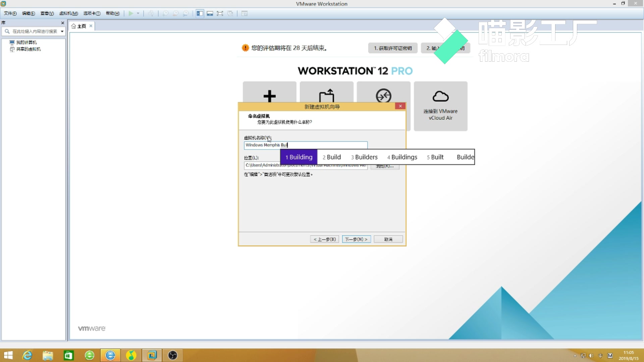This screenshot has width=644, height=362.
Task: Switch input language via 中 indicator
Action: 600,356
